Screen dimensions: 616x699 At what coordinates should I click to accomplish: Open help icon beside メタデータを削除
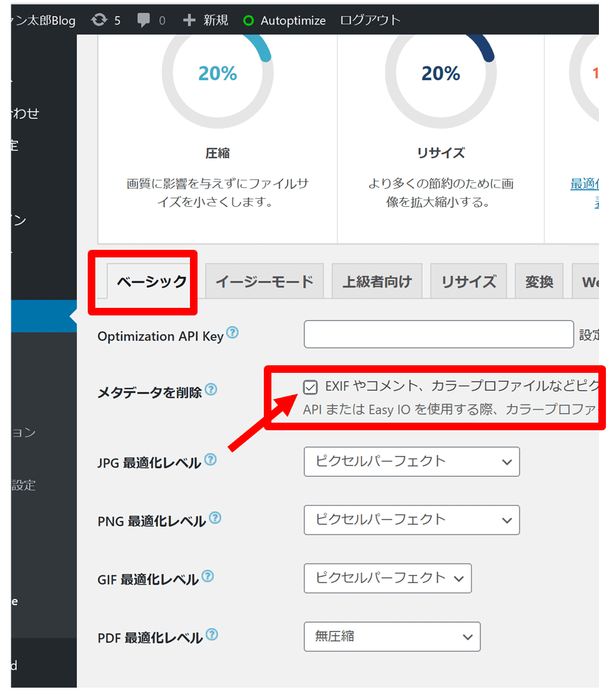[211, 390]
